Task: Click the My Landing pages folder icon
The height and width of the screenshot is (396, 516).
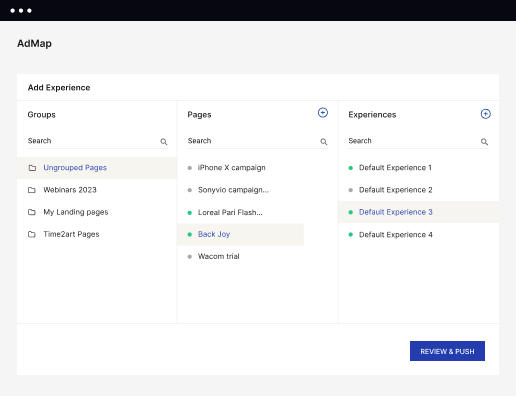Action: 32,212
